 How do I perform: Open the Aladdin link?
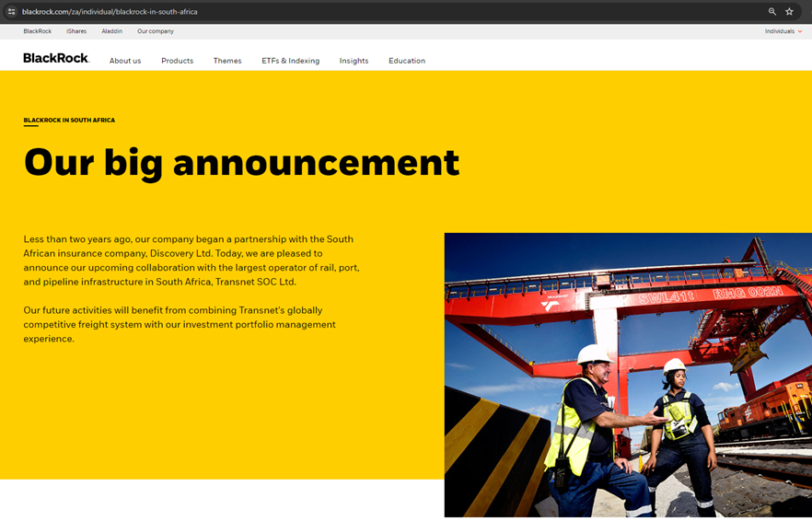click(111, 31)
